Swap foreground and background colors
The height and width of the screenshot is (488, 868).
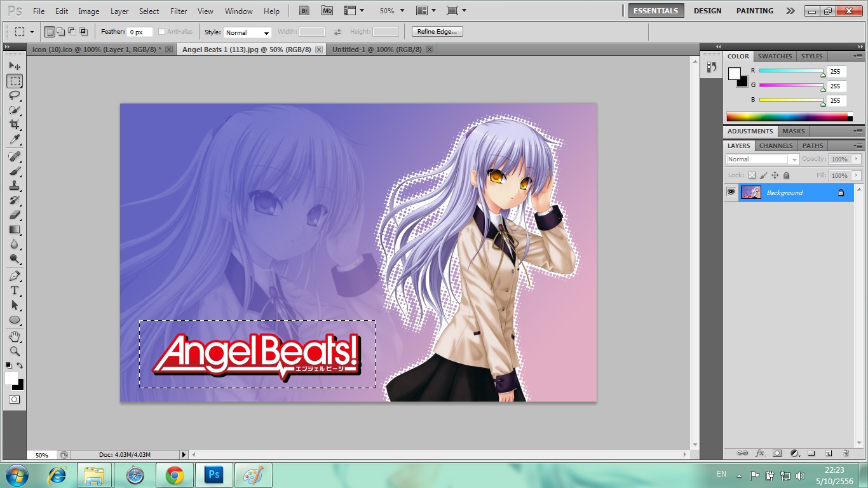20,365
